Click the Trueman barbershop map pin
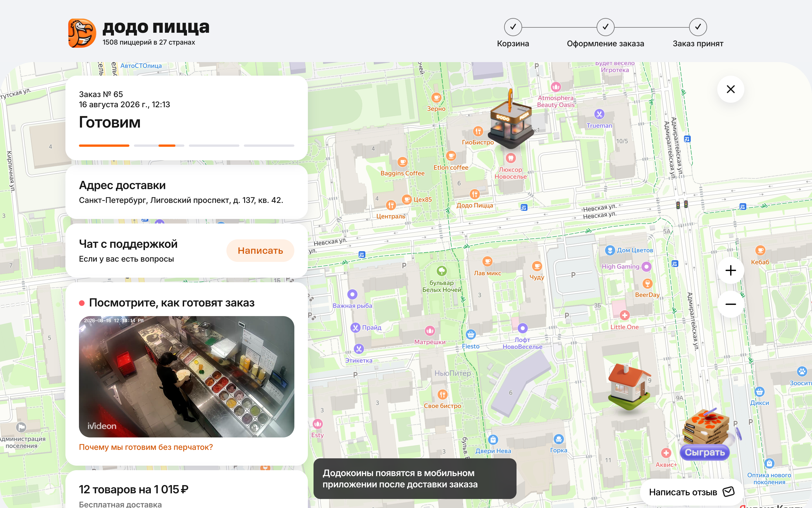The height and width of the screenshot is (508, 812). click(x=599, y=114)
